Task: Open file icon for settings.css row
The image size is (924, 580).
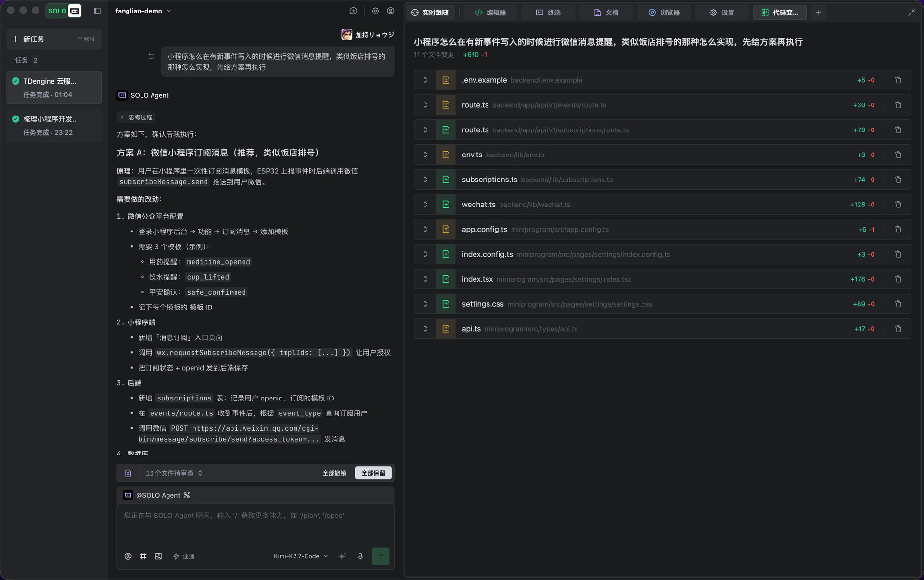Action: tap(898, 304)
